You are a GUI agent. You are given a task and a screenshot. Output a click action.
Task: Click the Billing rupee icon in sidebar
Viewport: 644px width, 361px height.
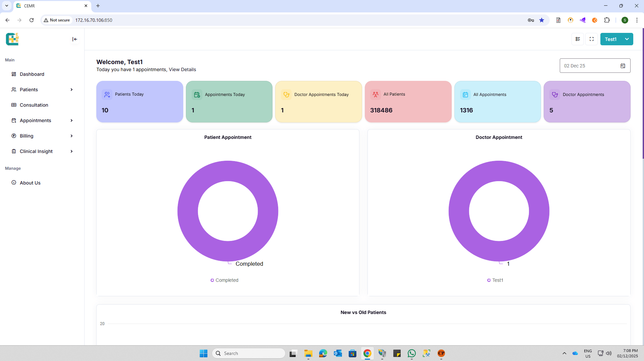click(14, 136)
